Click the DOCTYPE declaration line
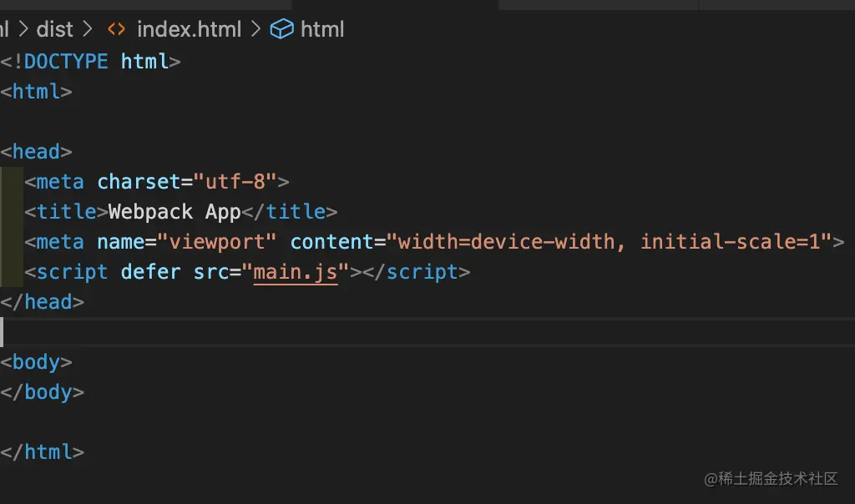 point(90,62)
